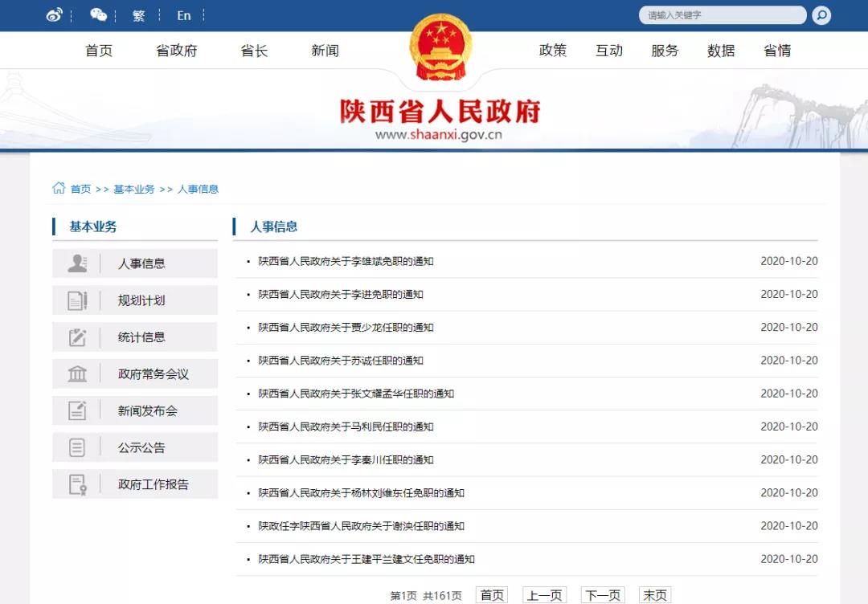Image resolution: width=868 pixels, height=604 pixels.
Task: Open the Weibo icon in top bar
Action: point(55,15)
